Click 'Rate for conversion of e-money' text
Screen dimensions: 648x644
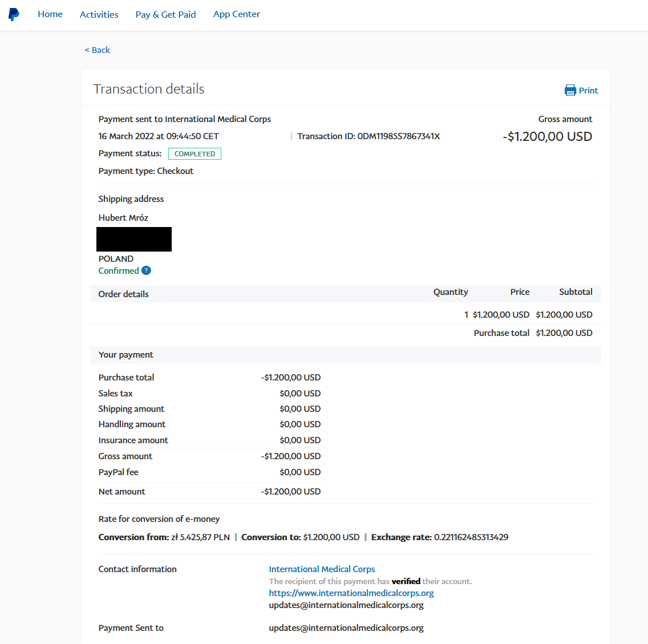coord(159,519)
